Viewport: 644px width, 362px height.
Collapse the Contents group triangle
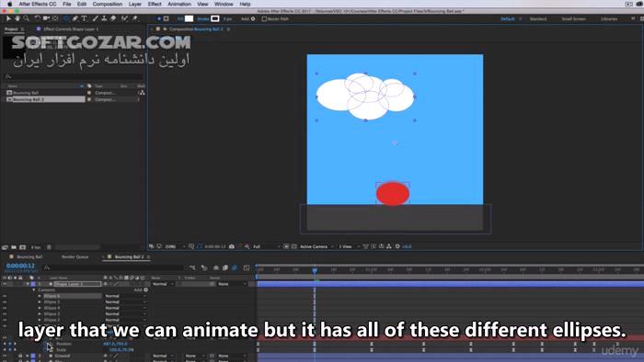34,289
